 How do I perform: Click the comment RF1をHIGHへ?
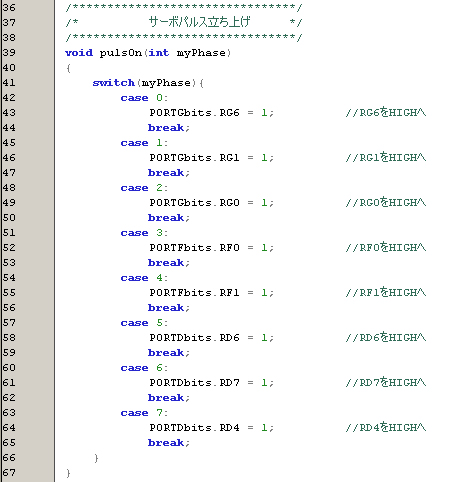(x=386, y=293)
